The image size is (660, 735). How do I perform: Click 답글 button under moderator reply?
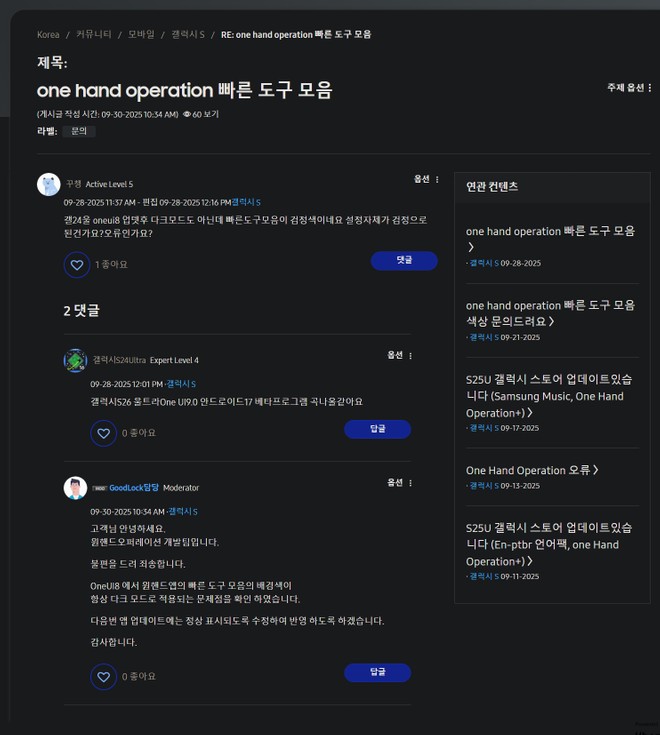377,673
